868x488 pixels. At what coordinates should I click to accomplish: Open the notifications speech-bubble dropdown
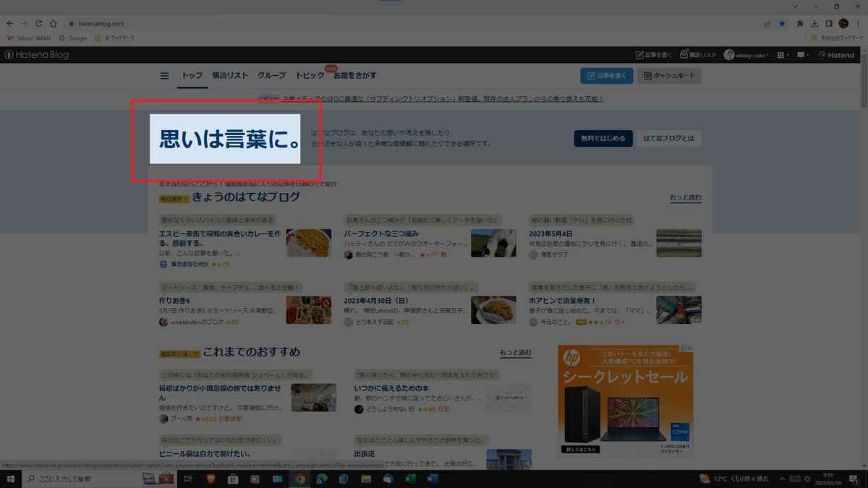coord(803,55)
